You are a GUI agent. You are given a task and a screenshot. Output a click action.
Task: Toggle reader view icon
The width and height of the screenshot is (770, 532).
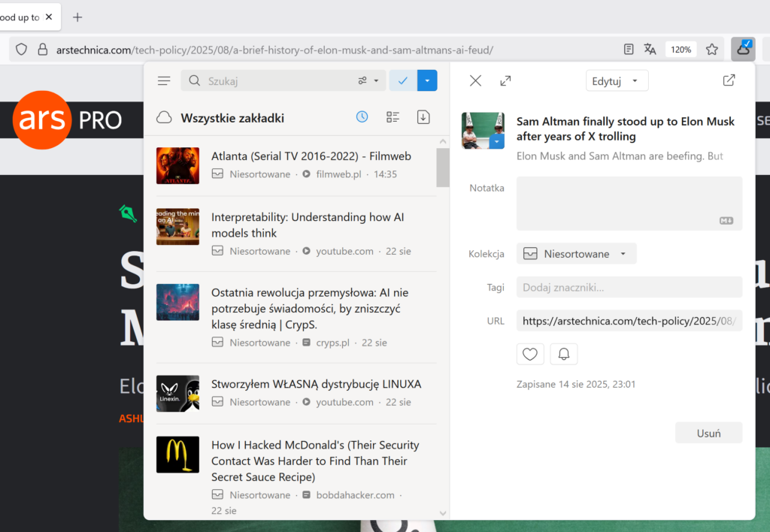(629, 49)
